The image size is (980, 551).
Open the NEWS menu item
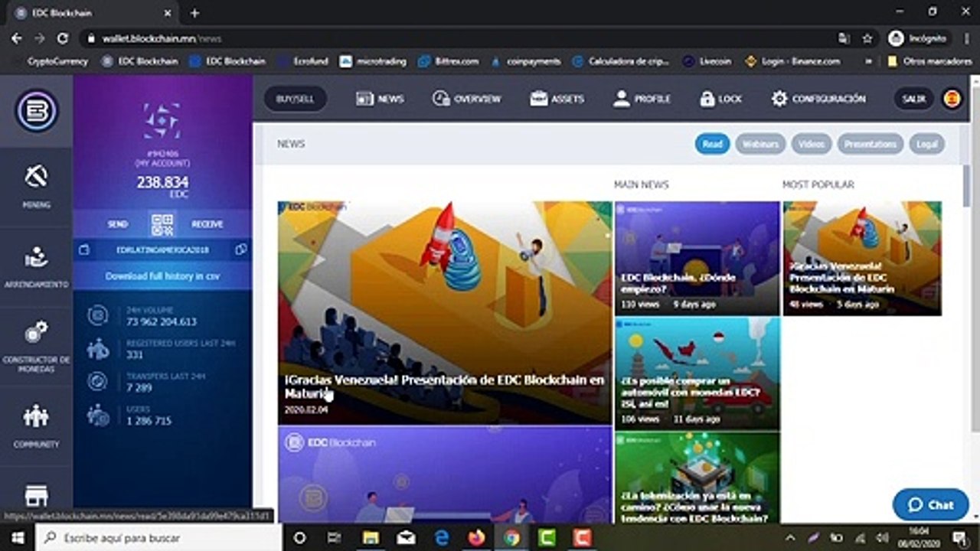[380, 99]
